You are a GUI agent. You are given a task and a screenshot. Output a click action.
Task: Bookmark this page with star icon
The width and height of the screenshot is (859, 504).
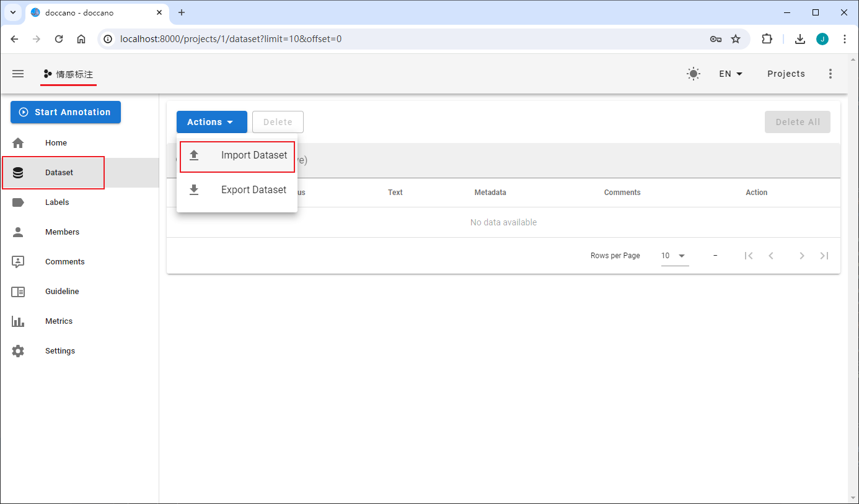point(736,39)
